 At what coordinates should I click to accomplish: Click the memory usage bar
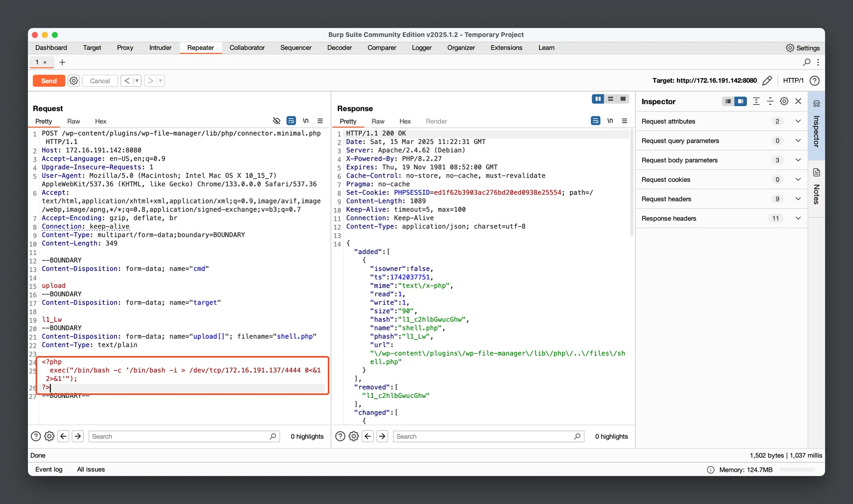[797, 470]
